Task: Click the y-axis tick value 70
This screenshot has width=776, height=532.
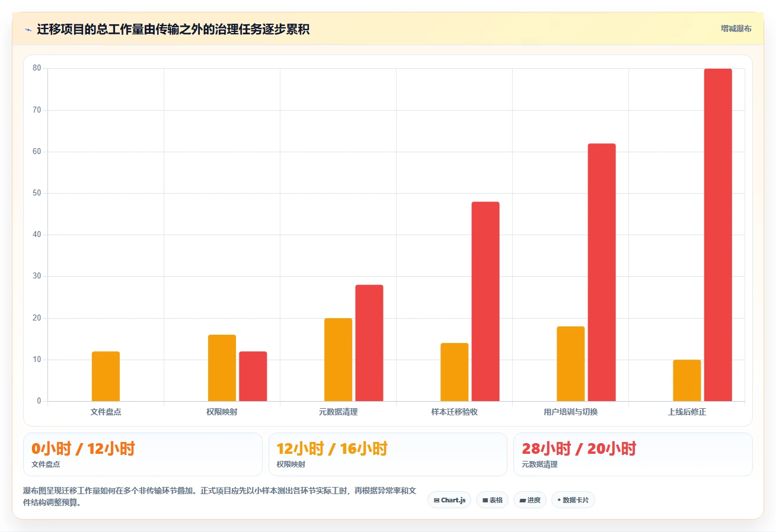Action: (x=37, y=110)
